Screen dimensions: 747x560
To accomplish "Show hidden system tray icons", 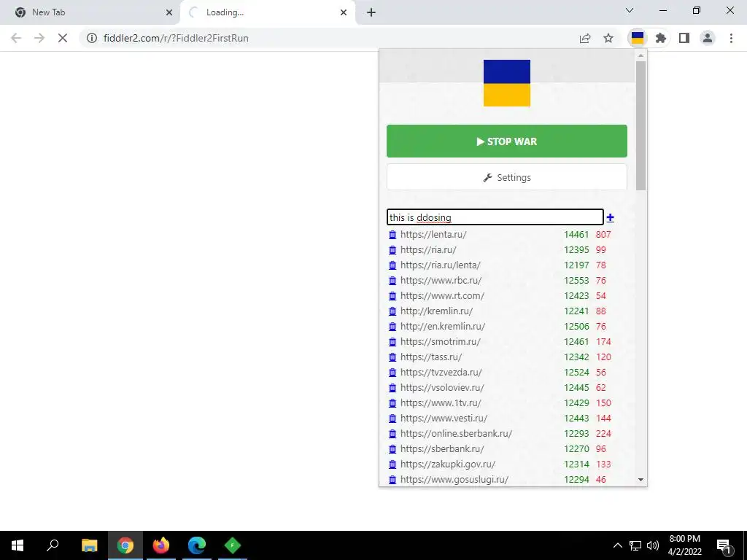I will tap(617, 545).
